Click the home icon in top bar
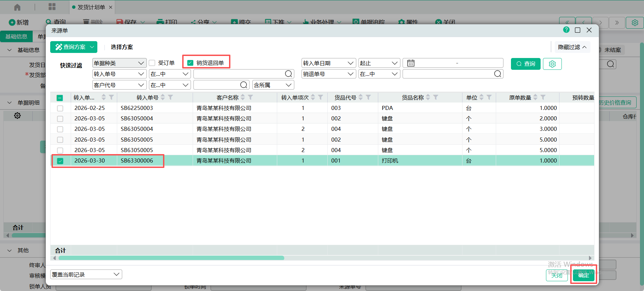 coord(17,7)
